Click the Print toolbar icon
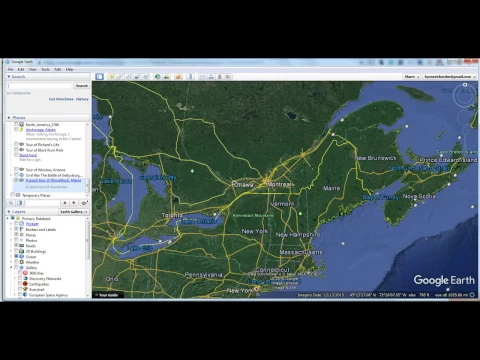Screen dimensions: 480x360 211,77
